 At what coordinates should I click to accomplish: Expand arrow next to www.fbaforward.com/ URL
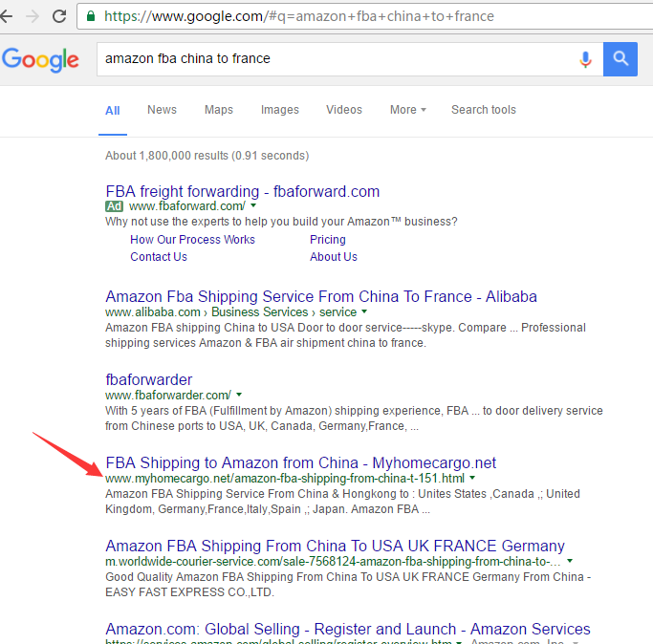(253, 205)
